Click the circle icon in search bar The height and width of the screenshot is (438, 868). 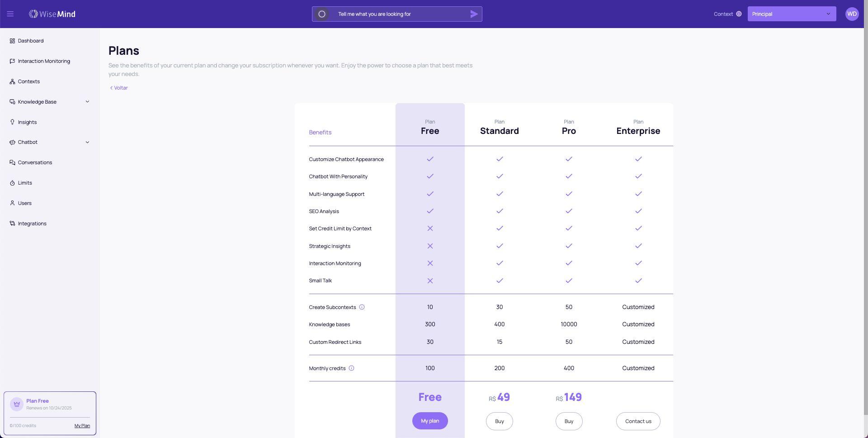coord(322,14)
